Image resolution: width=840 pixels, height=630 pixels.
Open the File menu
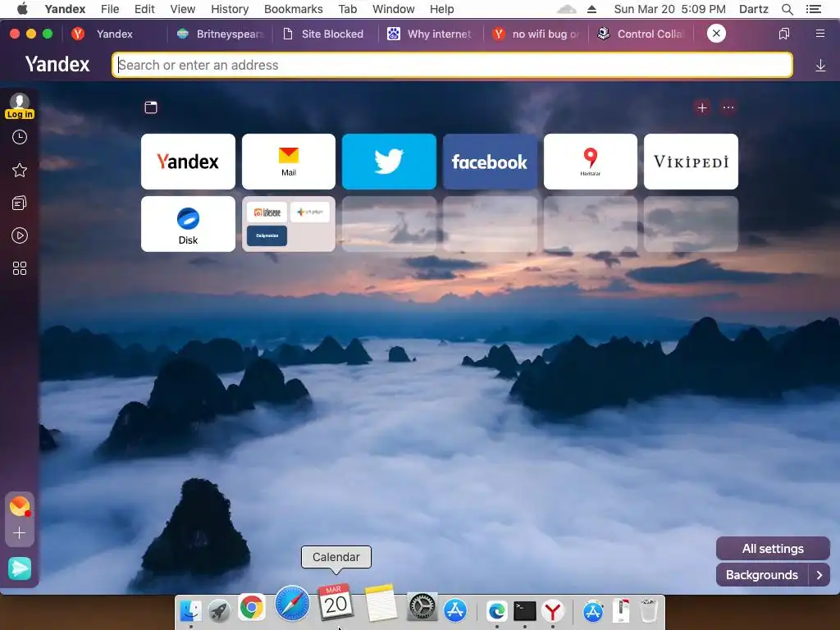coord(110,9)
